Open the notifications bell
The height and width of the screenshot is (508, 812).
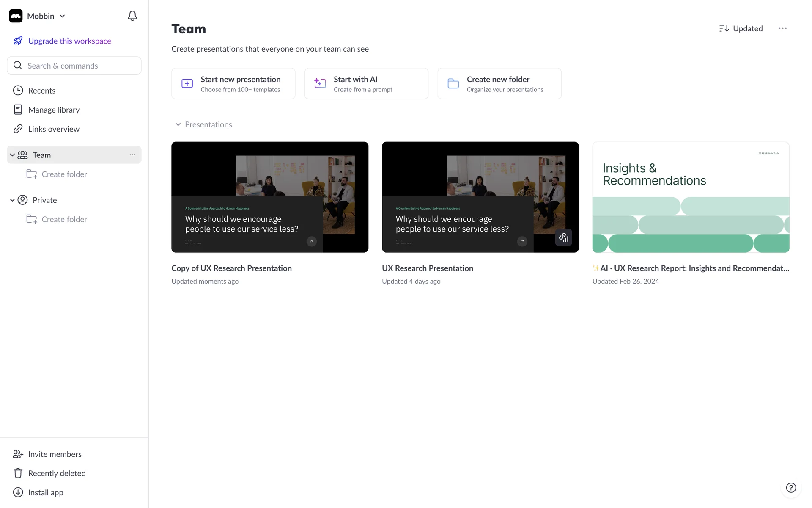coord(132,16)
